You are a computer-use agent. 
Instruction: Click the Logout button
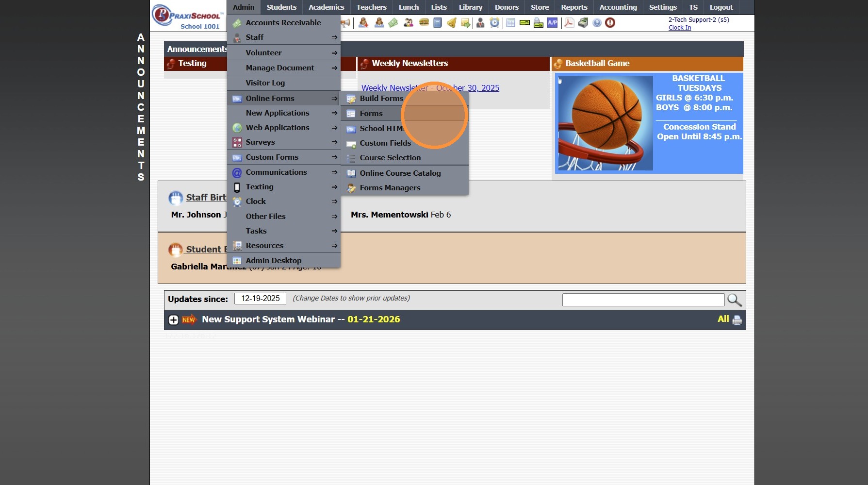(x=721, y=7)
